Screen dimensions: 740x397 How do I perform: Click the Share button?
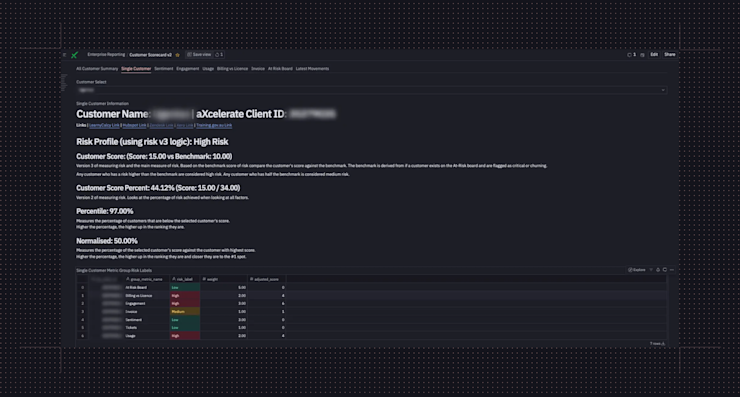pos(670,55)
